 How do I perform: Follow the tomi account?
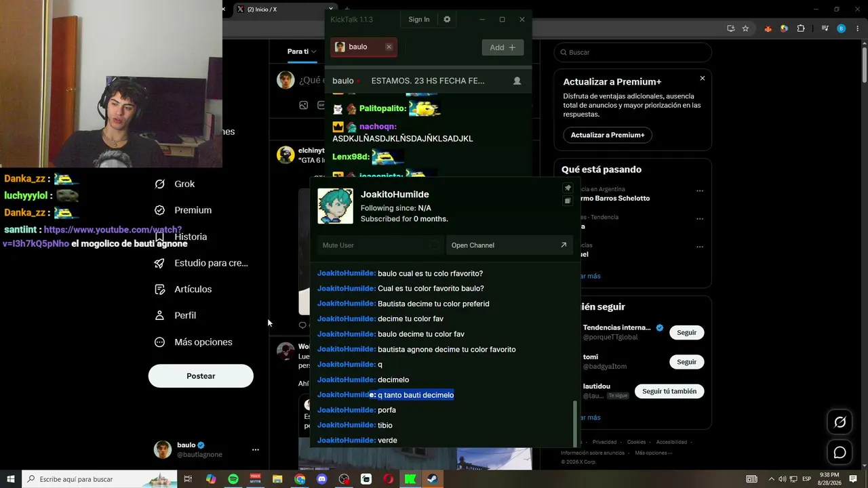[686, 362]
